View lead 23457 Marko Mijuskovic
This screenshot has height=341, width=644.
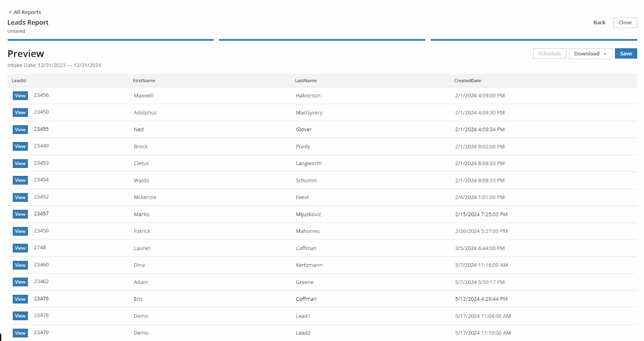(x=20, y=214)
